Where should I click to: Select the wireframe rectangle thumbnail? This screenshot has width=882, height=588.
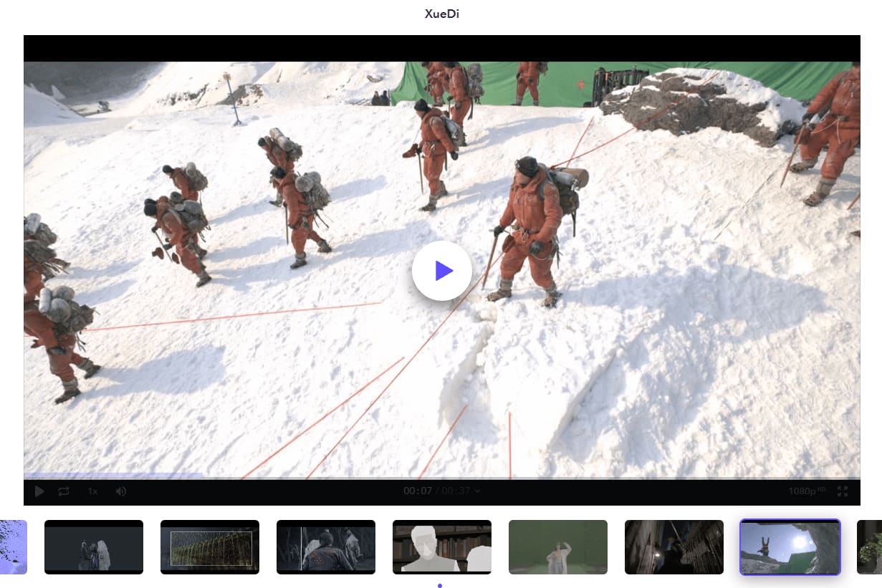[210, 547]
